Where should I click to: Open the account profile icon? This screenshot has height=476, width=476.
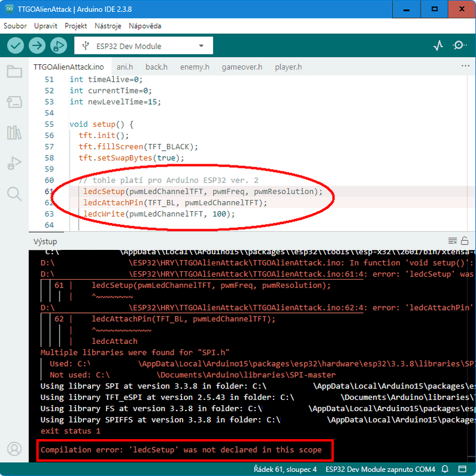pos(14,449)
